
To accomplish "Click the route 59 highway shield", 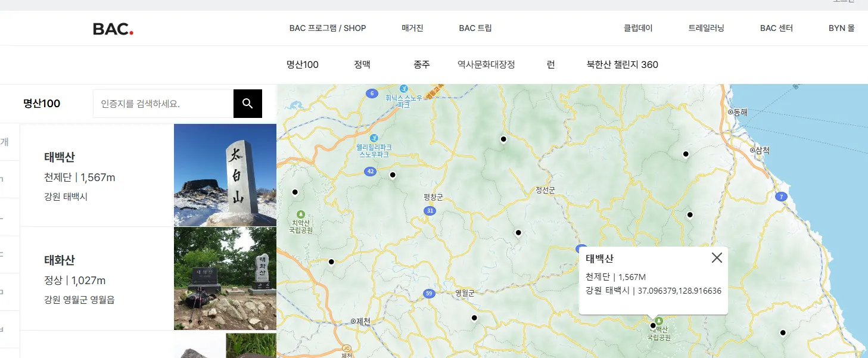I will coord(428,294).
